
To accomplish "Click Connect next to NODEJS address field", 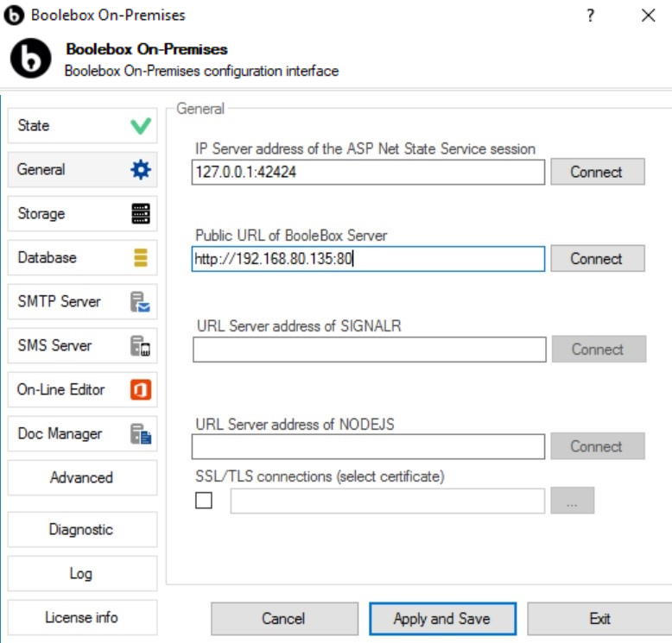I will click(x=598, y=446).
